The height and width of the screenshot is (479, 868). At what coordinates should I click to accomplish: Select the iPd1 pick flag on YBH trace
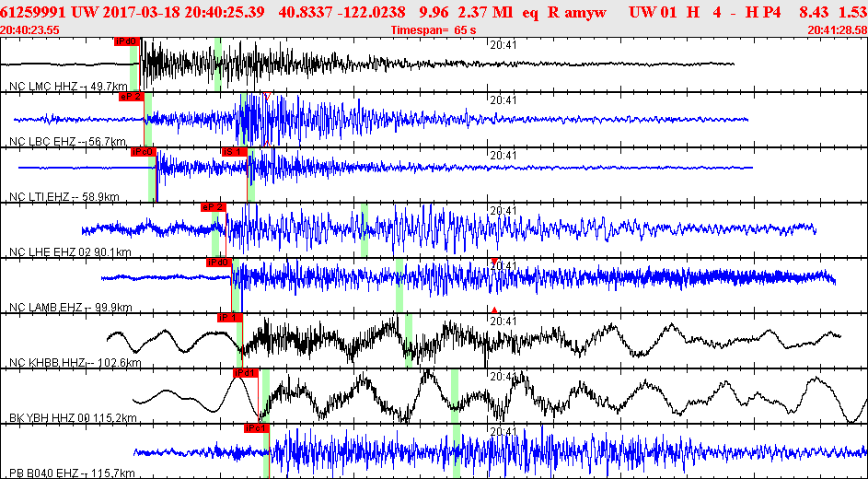[x=246, y=373]
